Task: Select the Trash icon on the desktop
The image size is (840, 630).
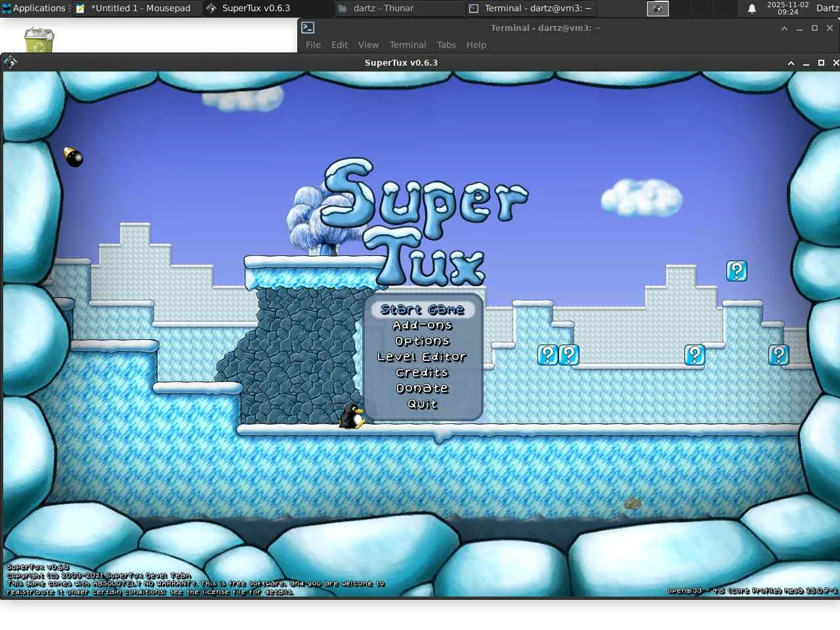Action: pos(39,40)
